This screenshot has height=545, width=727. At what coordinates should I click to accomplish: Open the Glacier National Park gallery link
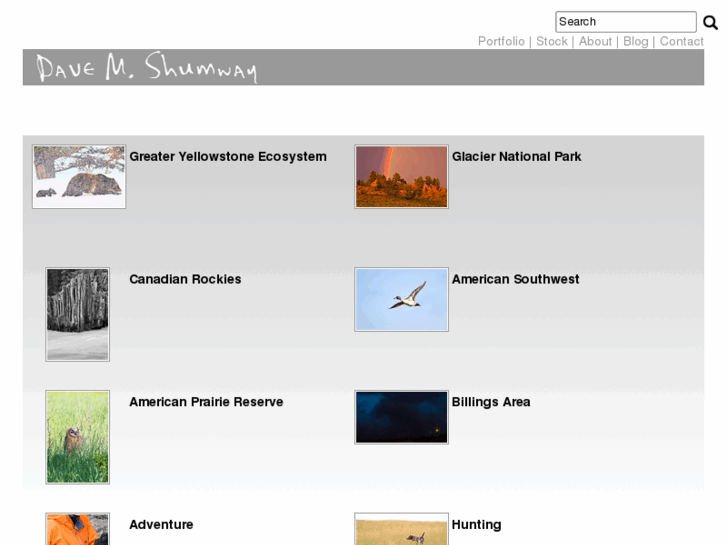tap(517, 156)
